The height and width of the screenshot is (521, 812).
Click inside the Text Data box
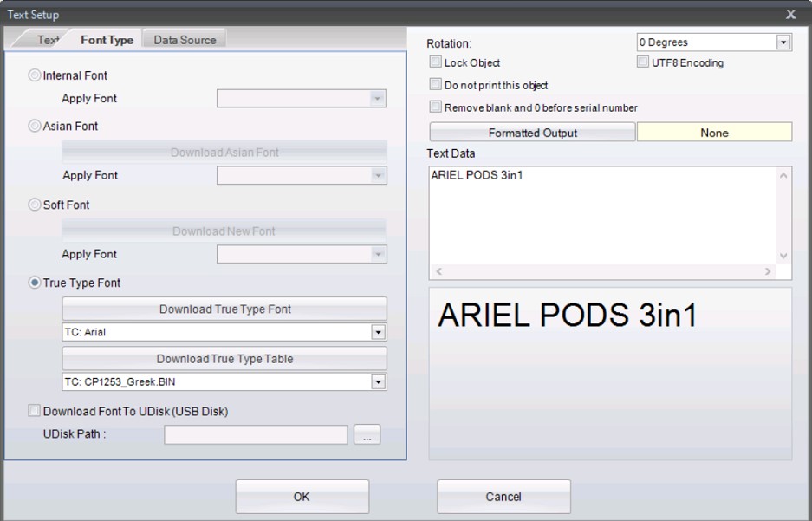coord(602,216)
